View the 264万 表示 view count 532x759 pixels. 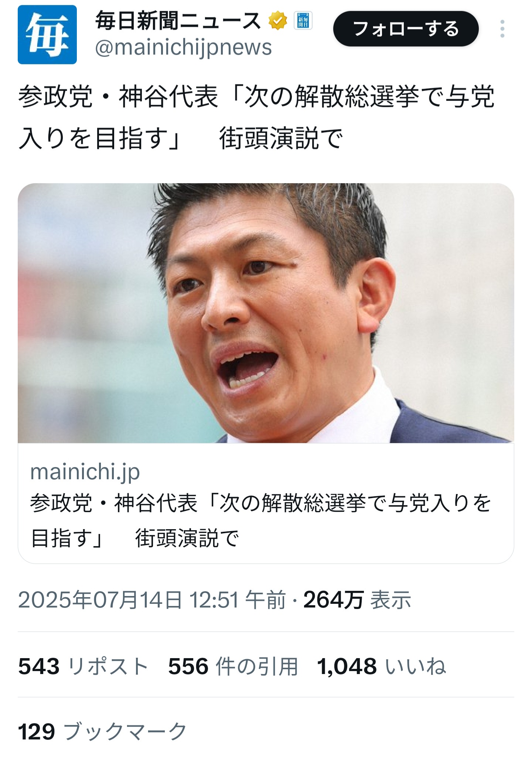tap(357, 599)
